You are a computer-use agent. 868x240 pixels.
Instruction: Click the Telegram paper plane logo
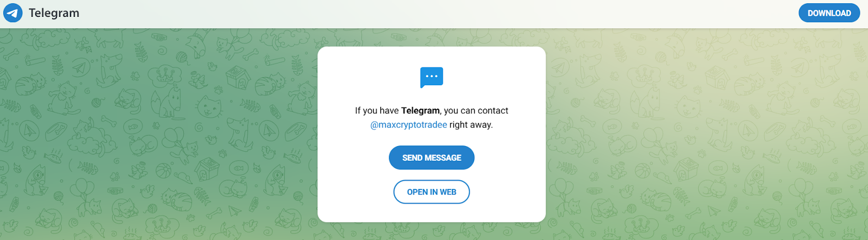13,13
